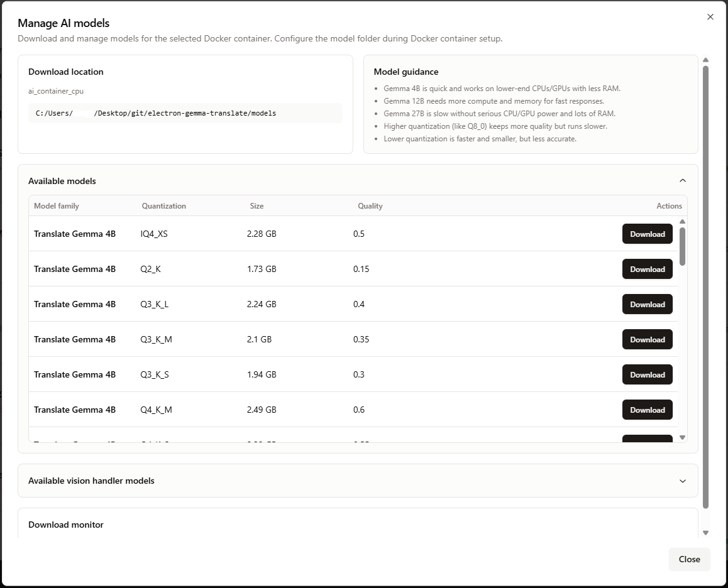Click the Close button

tap(689, 559)
